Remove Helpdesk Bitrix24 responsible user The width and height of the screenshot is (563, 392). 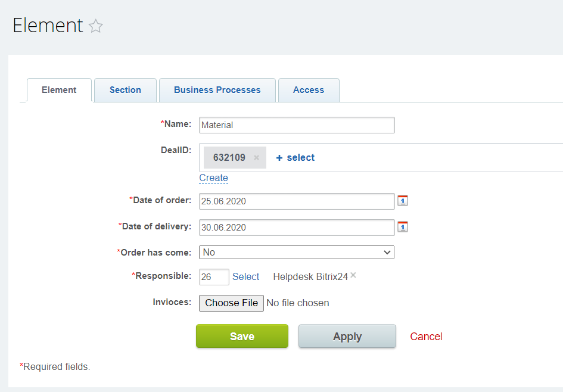click(x=353, y=275)
